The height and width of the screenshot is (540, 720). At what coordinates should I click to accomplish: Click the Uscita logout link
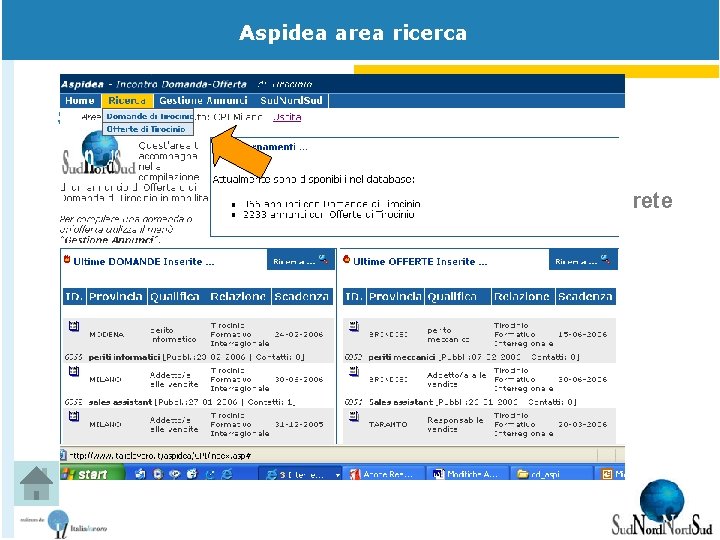coord(287,117)
